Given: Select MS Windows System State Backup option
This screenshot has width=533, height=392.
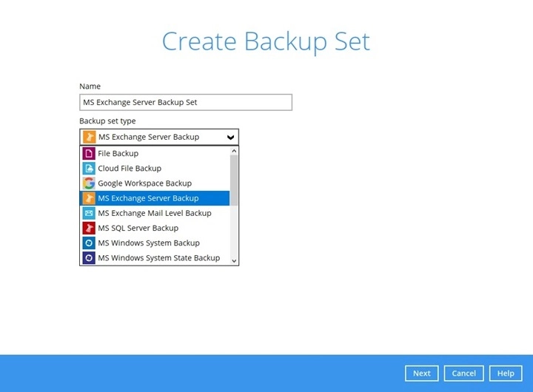Looking at the screenshot, I should pos(155,258).
